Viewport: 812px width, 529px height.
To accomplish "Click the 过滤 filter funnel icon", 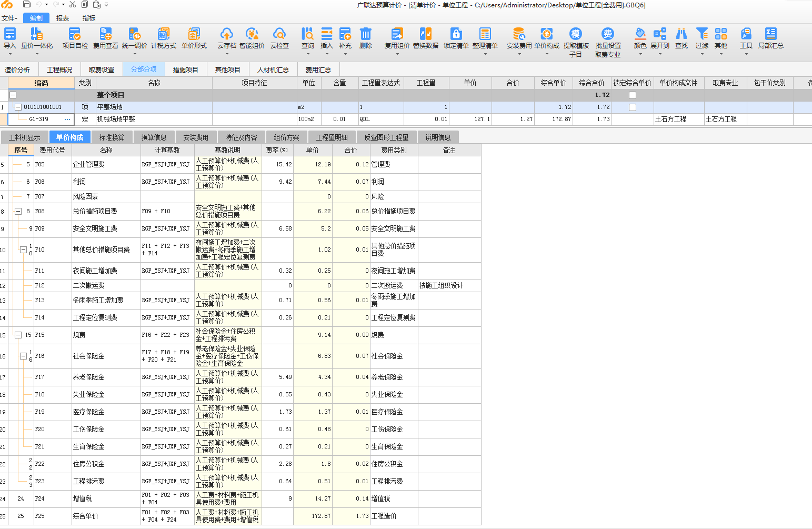I will 701,34.
